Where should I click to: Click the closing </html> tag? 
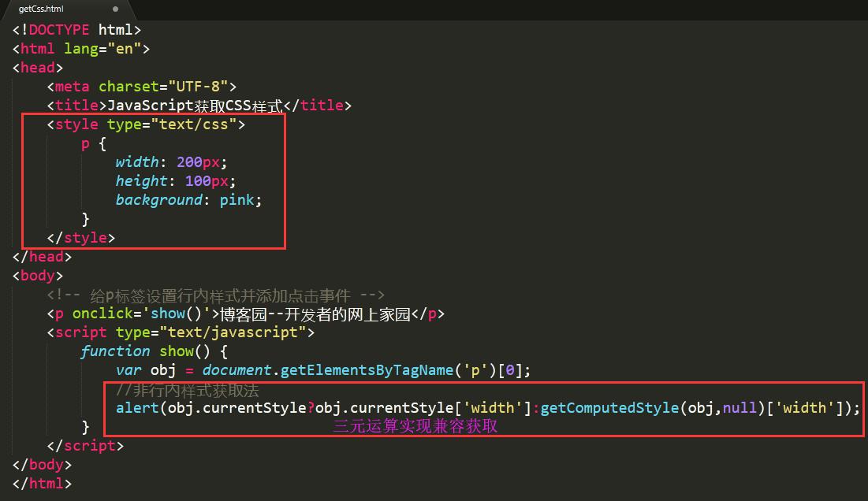click(x=42, y=484)
